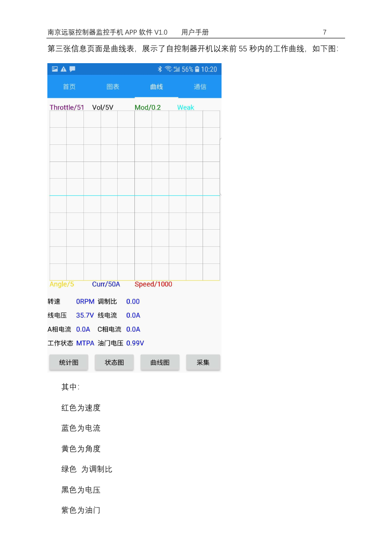Switch to the 图表 tab
The width and height of the screenshot is (392, 554).
(113, 87)
